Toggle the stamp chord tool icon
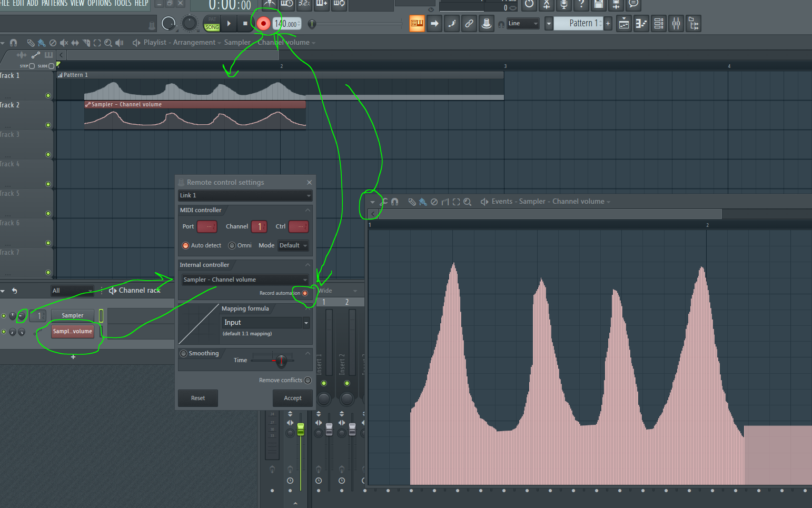 (x=487, y=24)
